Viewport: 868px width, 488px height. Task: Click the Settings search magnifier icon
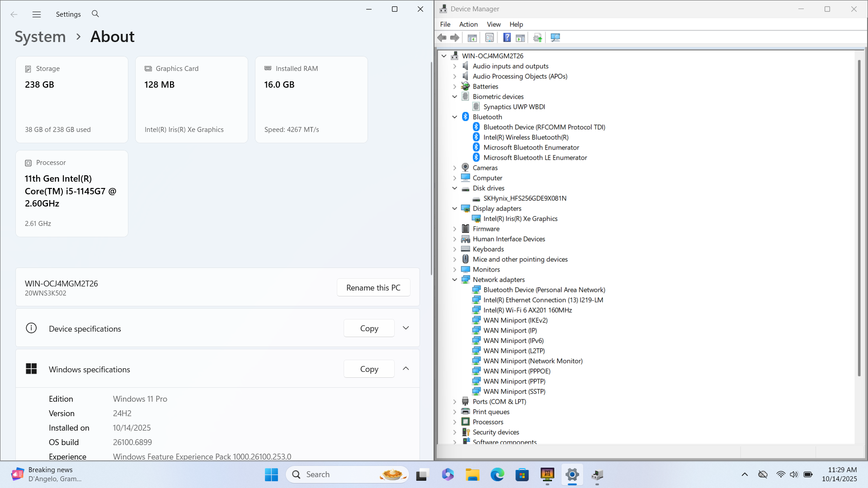[x=95, y=14]
